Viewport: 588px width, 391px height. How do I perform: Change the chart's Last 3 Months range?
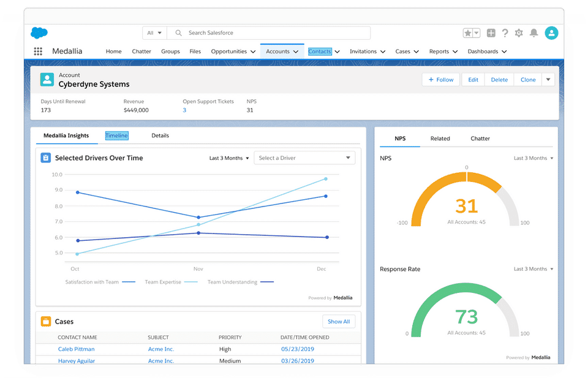point(228,158)
